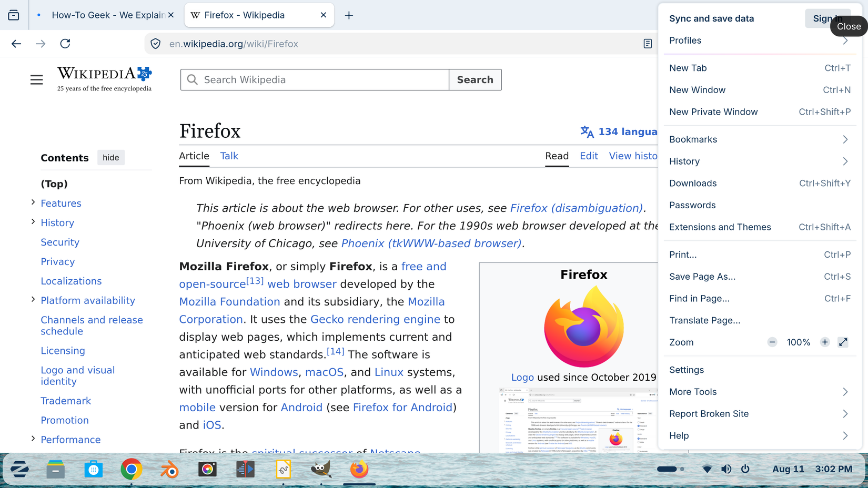Open Extensions and Themes menu item
Viewport: 868px width, 488px height.
[x=760, y=227]
